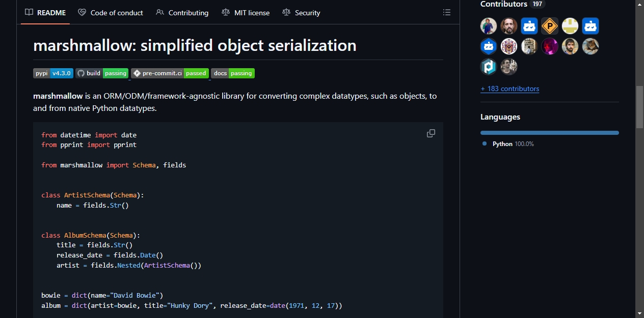The image size is (644, 318).
Task: Click the scrollbar down arrow
Action: click(x=639, y=313)
